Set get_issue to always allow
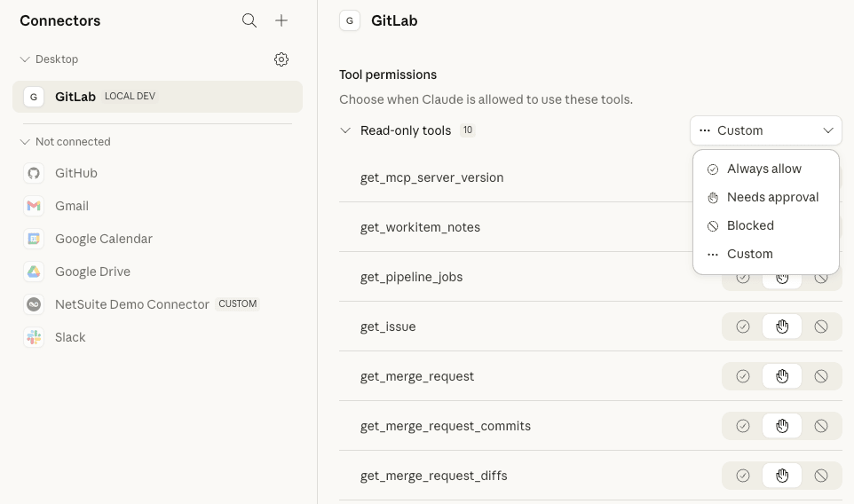854x504 pixels. coord(743,327)
